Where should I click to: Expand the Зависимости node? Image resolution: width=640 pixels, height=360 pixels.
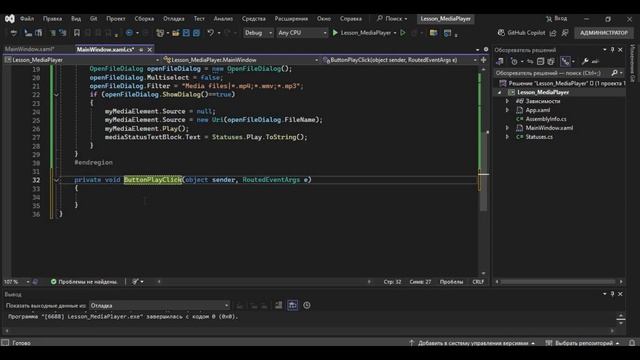507,101
